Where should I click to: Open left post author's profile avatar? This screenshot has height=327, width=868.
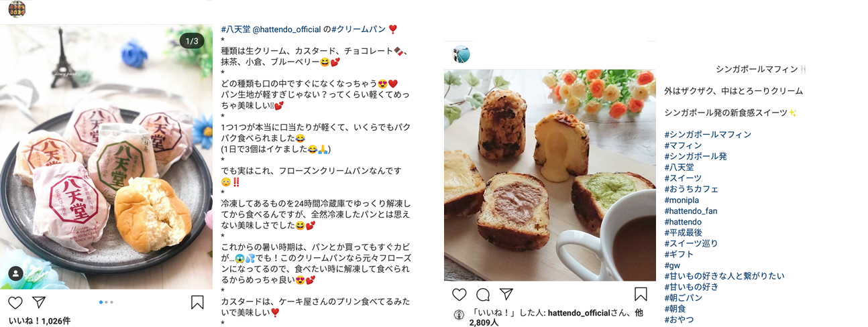coord(17,9)
